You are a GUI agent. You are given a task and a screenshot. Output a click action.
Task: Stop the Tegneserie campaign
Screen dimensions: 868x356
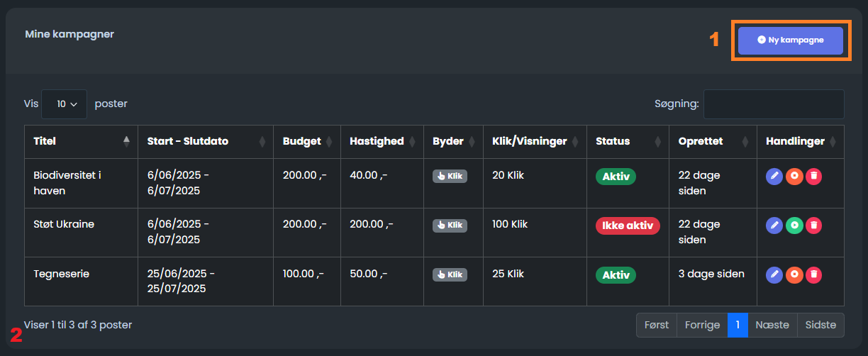pos(794,274)
